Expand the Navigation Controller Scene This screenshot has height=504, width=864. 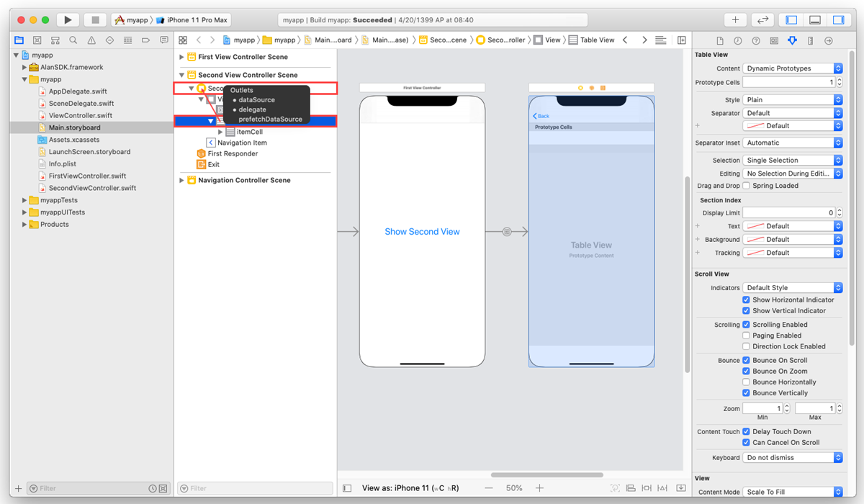[x=181, y=180]
